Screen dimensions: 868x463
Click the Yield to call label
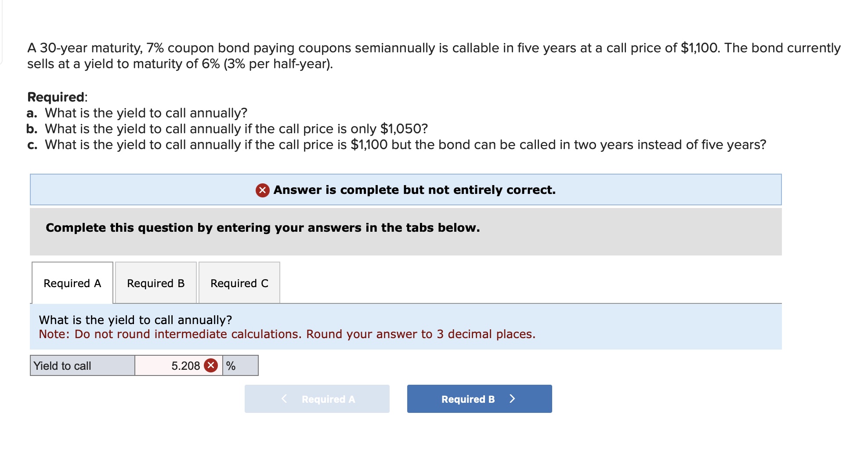pos(63,365)
